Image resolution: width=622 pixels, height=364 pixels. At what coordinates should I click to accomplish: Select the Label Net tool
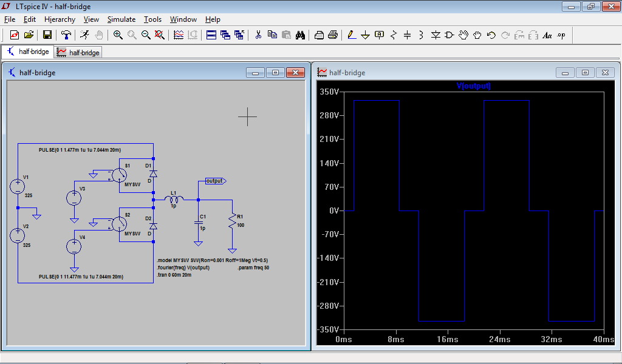tap(379, 35)
